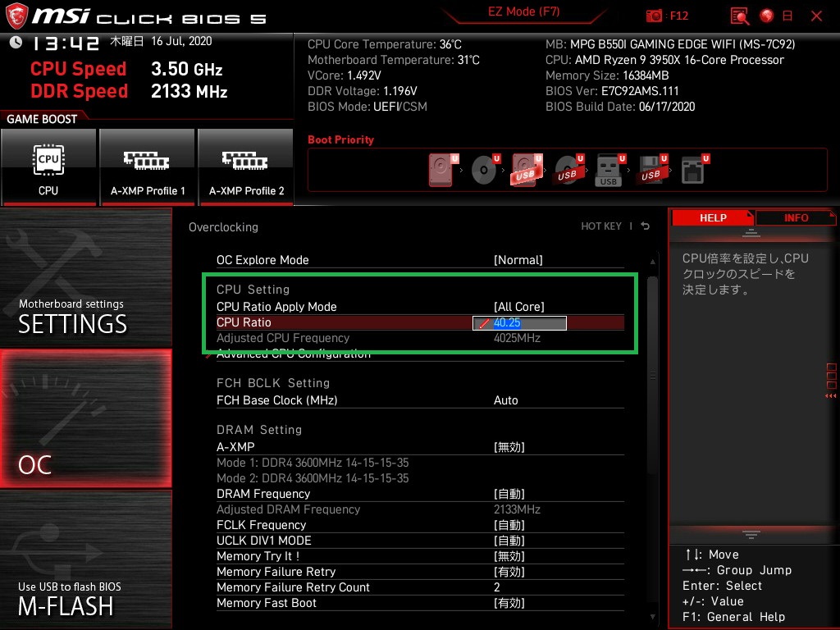Click the red side panel arrows at right edge

tap(831, 396)
